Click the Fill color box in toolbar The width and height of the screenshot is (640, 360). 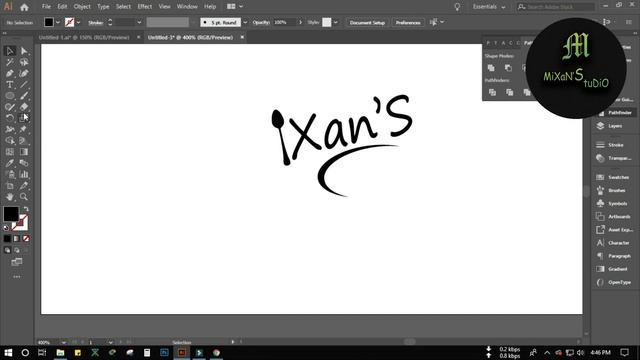11,214
